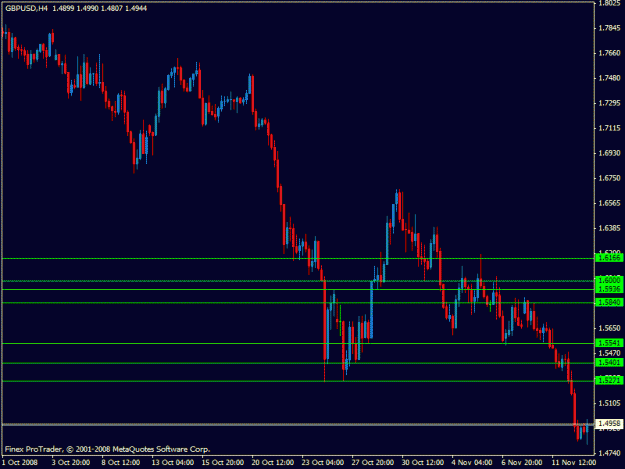625x469 pixels.
Task: Click the 1.6930 price axis value
Action: [x=610, y=153]
